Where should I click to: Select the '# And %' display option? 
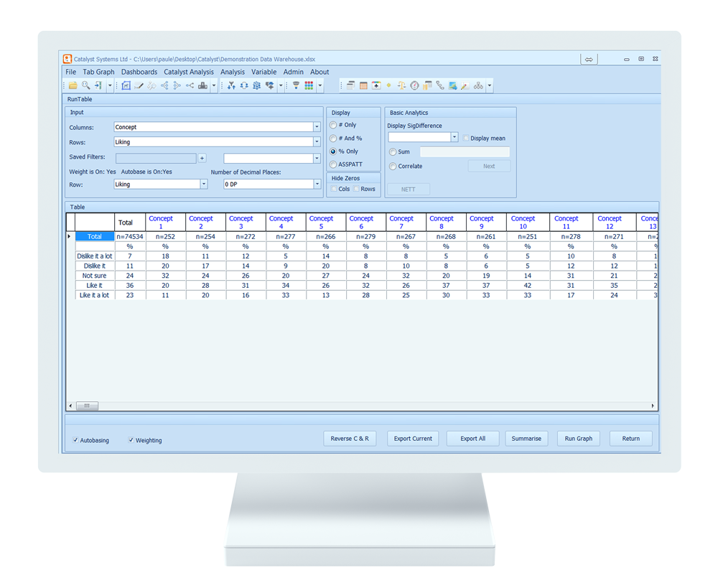pos(333,139)
